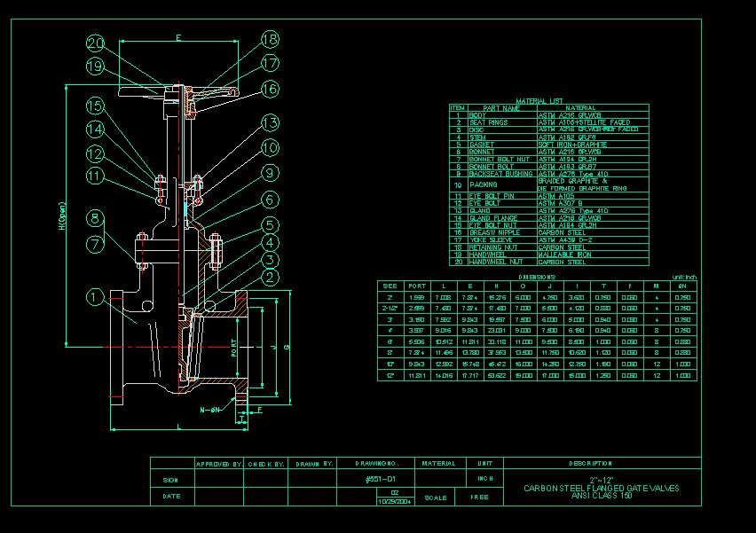
Task: Click the 'MATERIAL LIST' table title
Action: click(x=539, y=101)
